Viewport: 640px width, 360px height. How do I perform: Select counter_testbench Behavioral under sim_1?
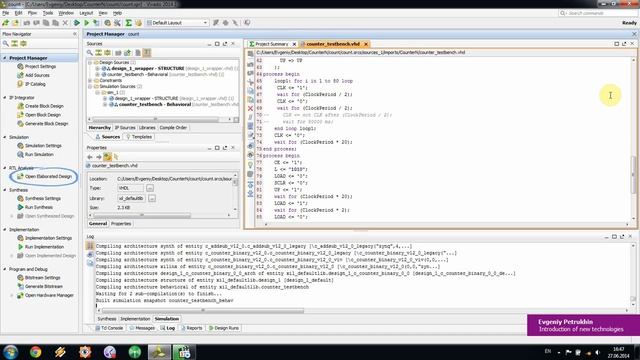tap(155, 104)
